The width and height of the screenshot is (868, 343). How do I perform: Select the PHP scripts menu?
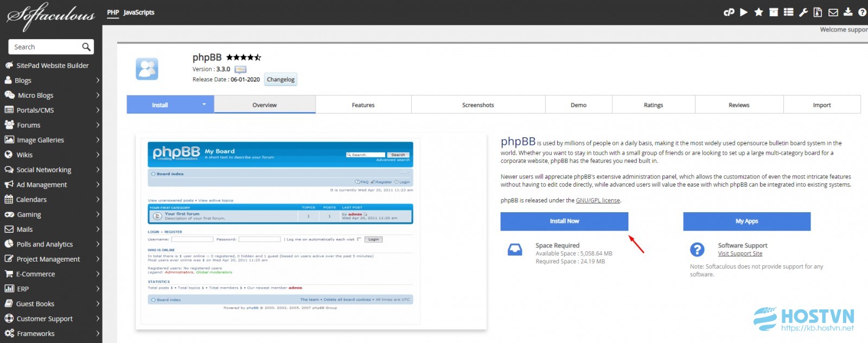(x=113, y=12)
